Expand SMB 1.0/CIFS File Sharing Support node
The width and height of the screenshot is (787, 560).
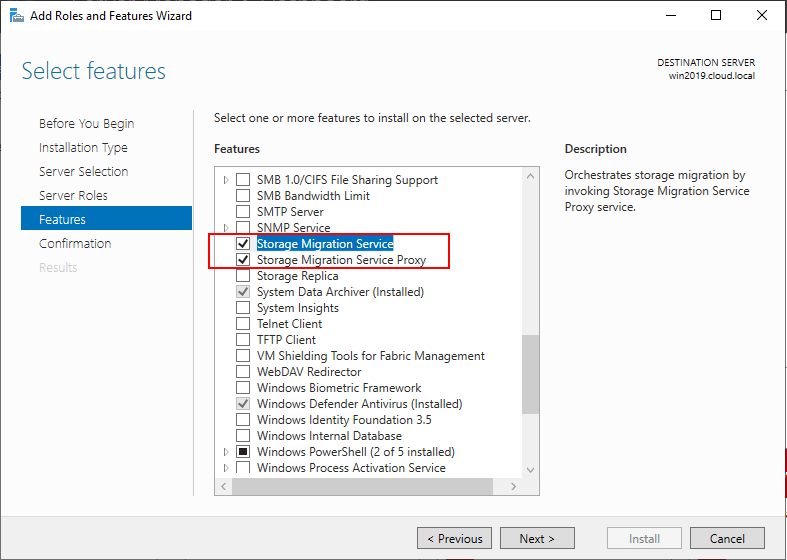(x=226, y=180)
